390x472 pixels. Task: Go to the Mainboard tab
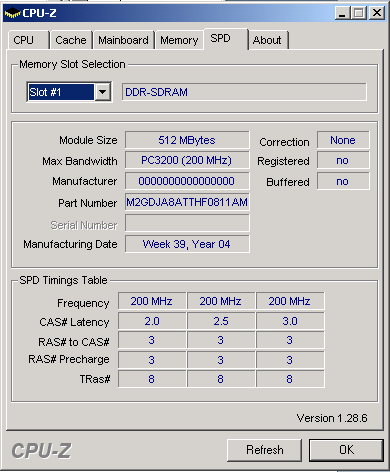123,40
